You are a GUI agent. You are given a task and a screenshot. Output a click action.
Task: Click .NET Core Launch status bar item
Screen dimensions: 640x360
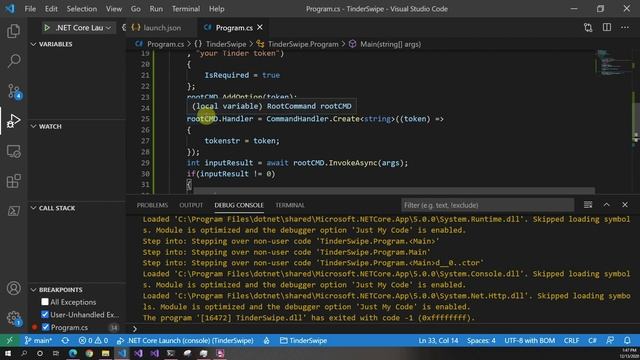pos(185,340)
